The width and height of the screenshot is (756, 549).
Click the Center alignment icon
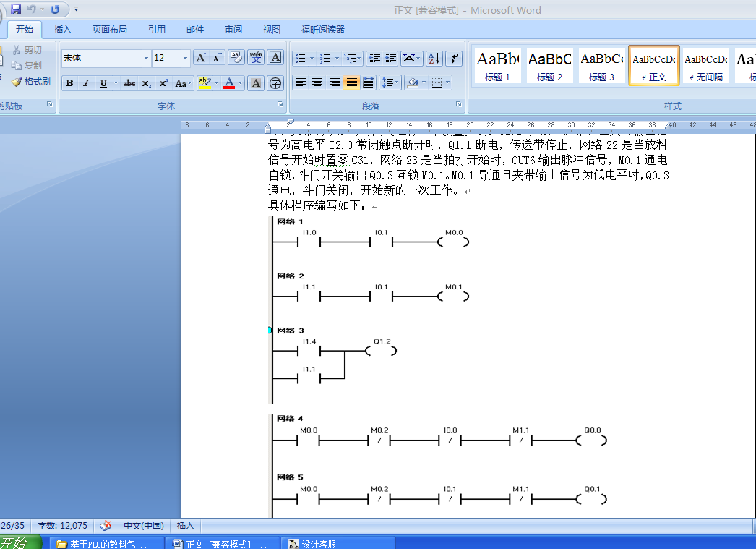[317, 82]
